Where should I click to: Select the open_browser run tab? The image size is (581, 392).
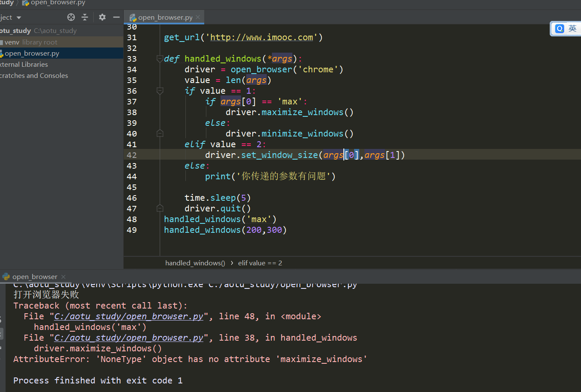click(x=34, y=276)
